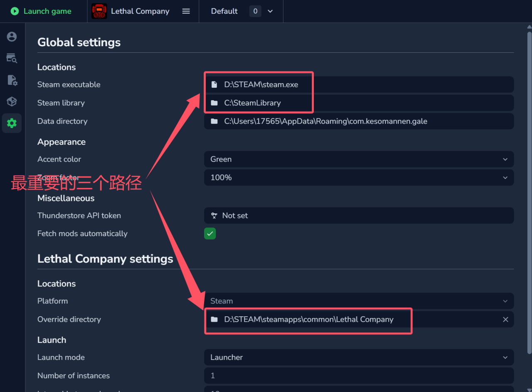Click the Thunderstore API token label
532x392 pixels.
coord(79,215)
